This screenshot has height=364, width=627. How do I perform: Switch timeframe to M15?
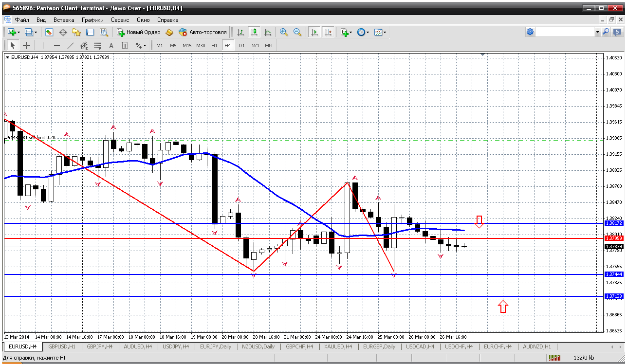click(x=187, y=45)
